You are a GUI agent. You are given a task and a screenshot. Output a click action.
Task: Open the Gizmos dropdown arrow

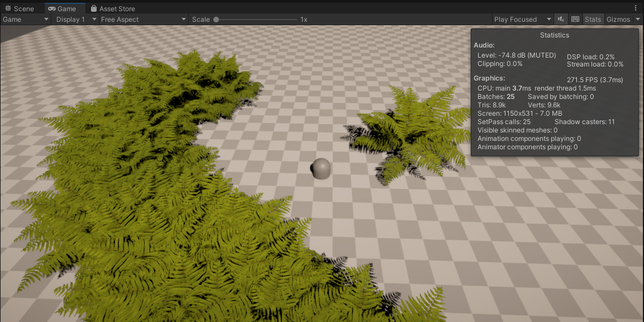tap(637, 20)
